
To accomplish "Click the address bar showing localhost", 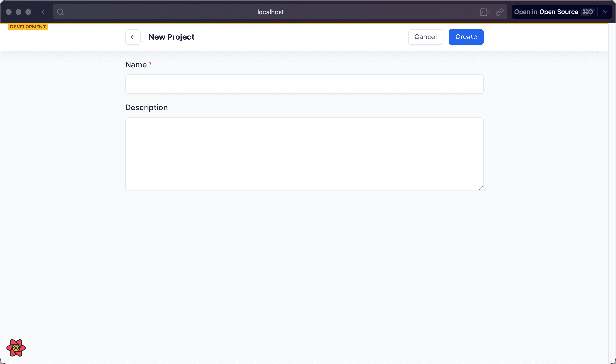I will (271, 12).
